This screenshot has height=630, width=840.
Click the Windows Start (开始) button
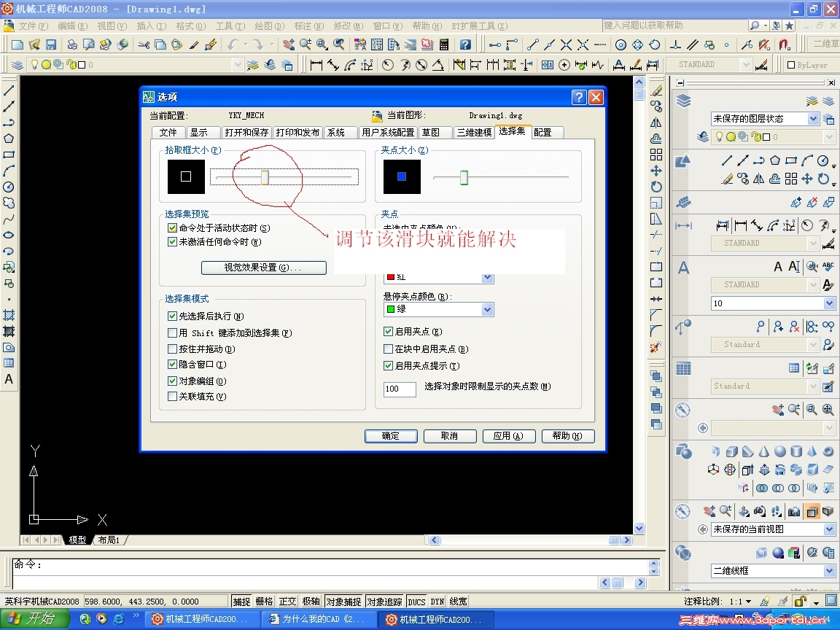pyautogui.click(x=34, y=619)
